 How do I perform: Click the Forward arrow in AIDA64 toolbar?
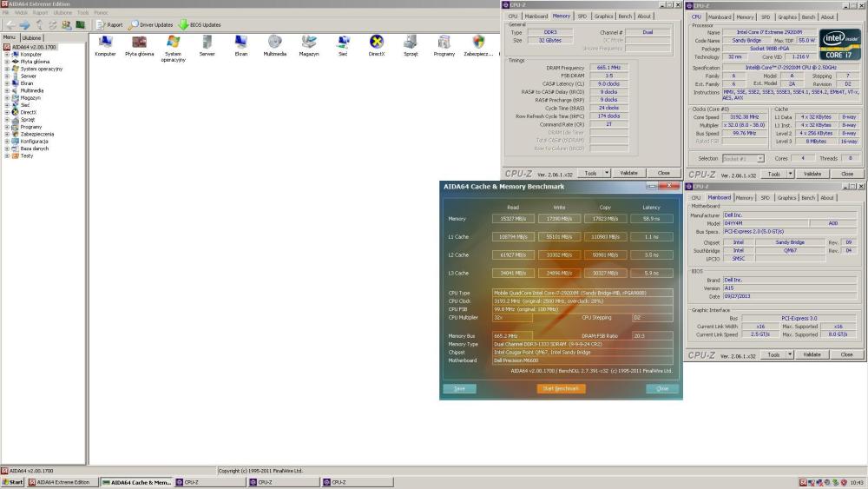[25, 25]
